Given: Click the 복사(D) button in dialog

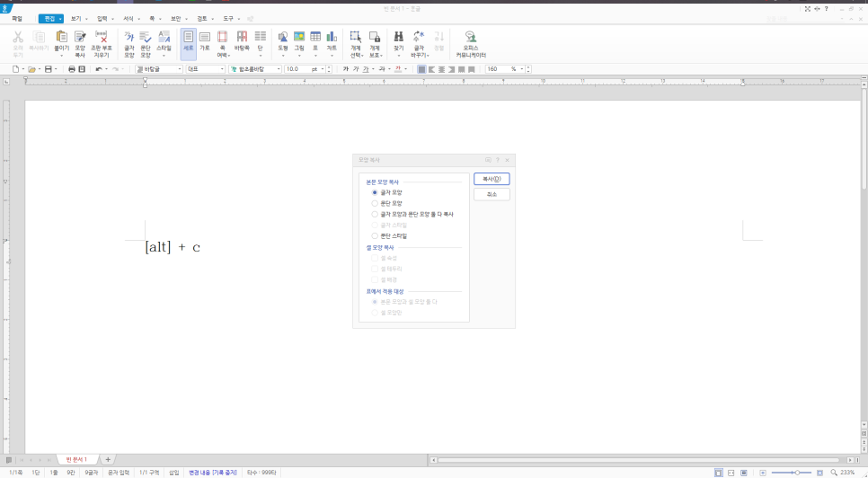Looking at the screenshot, I should coord(492,180).
